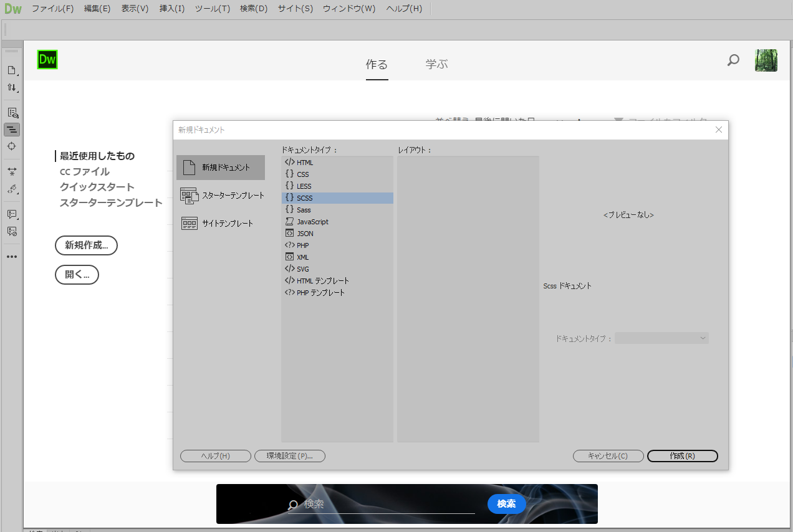Click the apply comment icon

click(12, 214)
